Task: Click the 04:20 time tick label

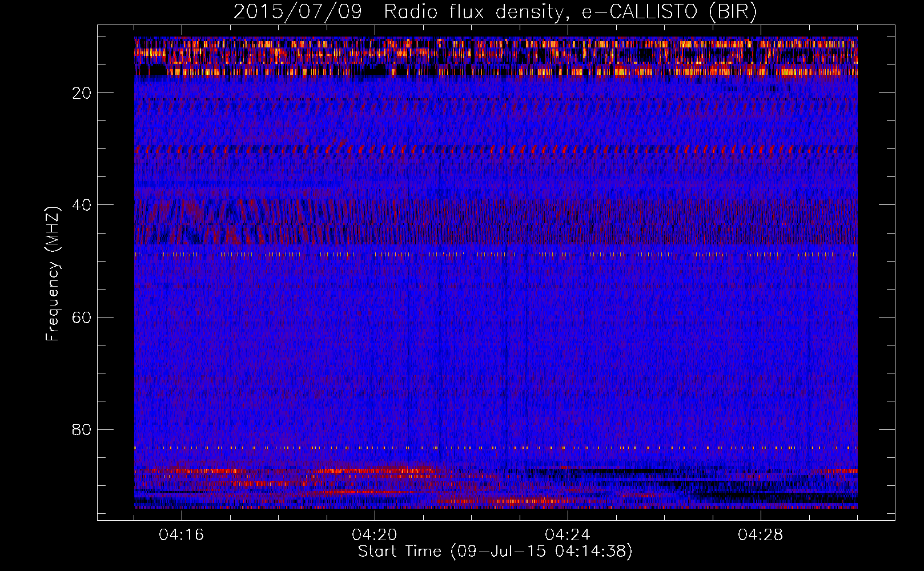Action: coord(375,534)
